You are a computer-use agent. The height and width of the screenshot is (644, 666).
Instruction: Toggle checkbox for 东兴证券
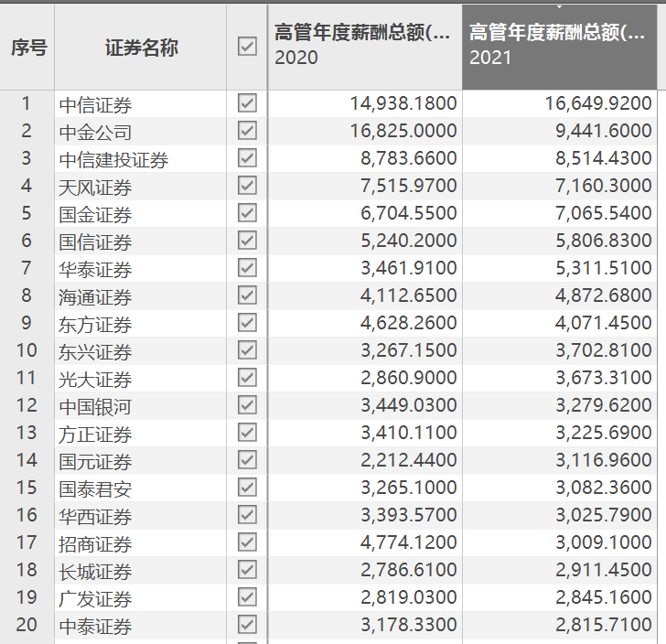point(247,350)
